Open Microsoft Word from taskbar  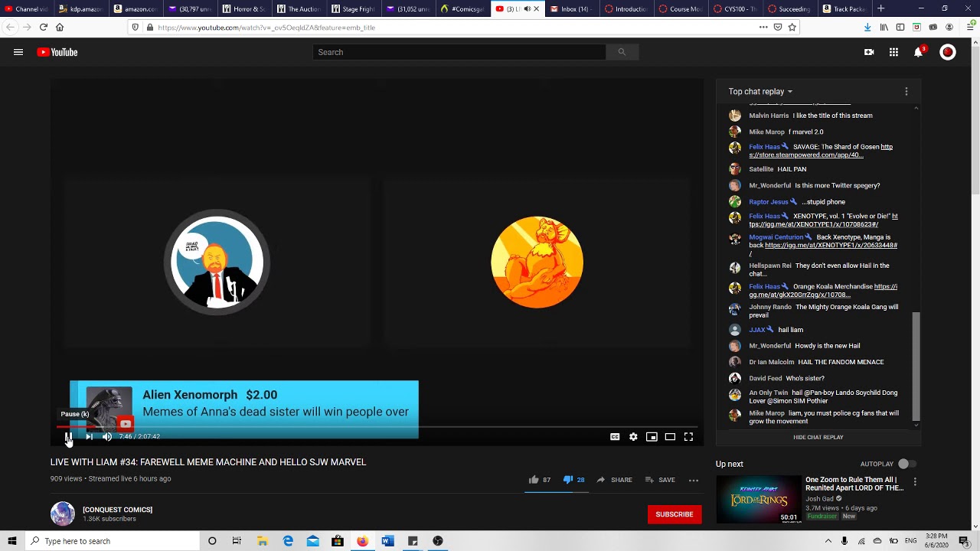pyautogui.click(x=387, y=541)
